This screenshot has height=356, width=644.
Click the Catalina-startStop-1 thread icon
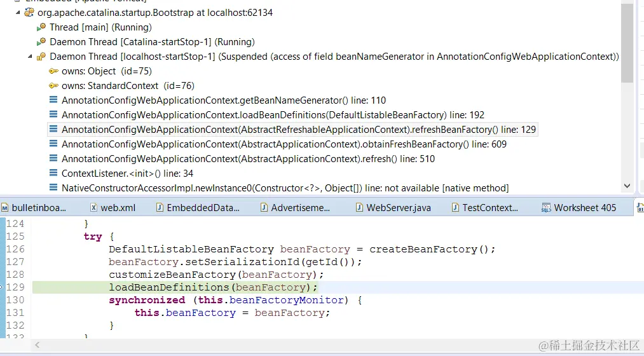[x=41, y=42]
